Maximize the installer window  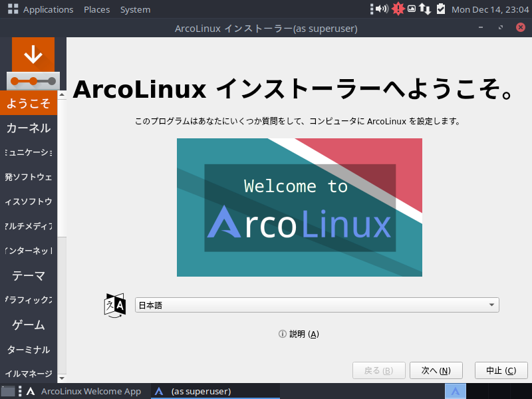click(x=501, y=27)
